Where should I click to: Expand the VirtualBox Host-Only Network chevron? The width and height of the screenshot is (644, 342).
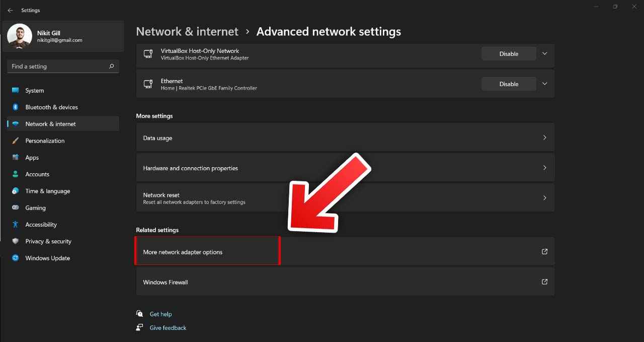[x=544, y=53]
